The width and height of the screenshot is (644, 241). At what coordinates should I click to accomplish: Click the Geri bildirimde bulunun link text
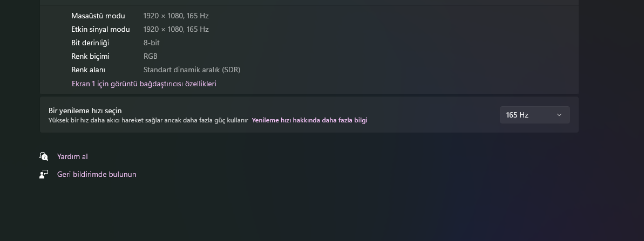pyautogui.click(x=97, y=174)
